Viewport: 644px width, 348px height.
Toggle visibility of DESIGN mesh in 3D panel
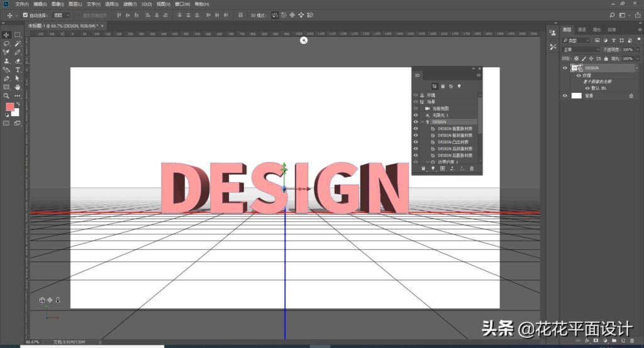[416, 122]
